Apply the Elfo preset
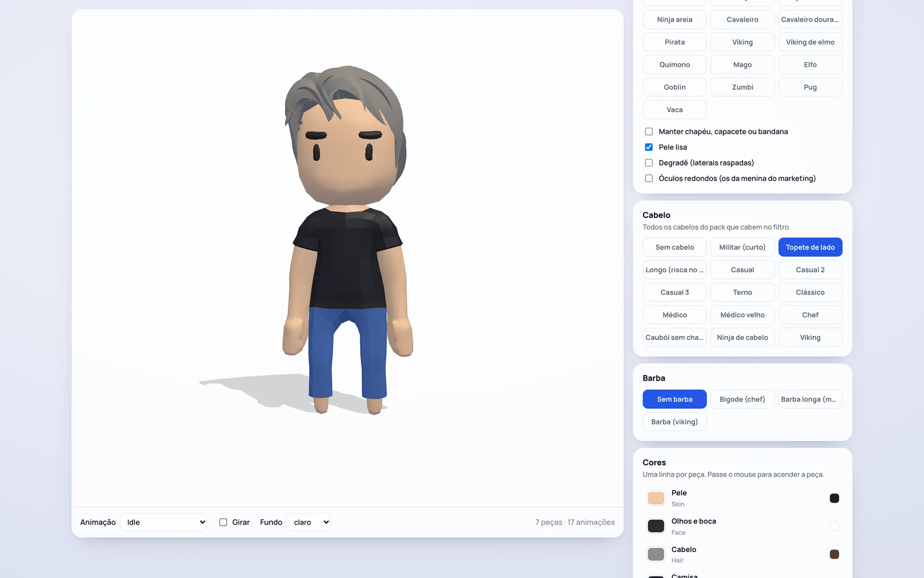The width and height of the screenshot is (924, 578). pos(810,65)
